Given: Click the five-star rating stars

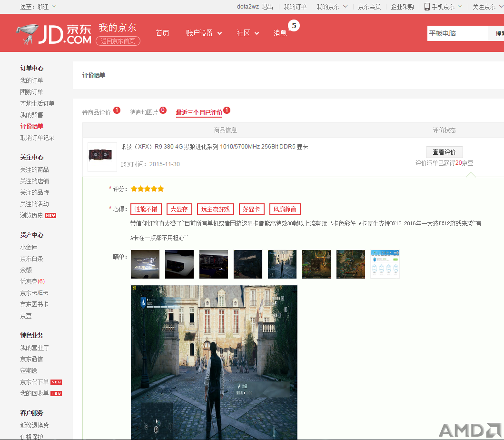Looking at the screenshot, I should pos(147,189).
